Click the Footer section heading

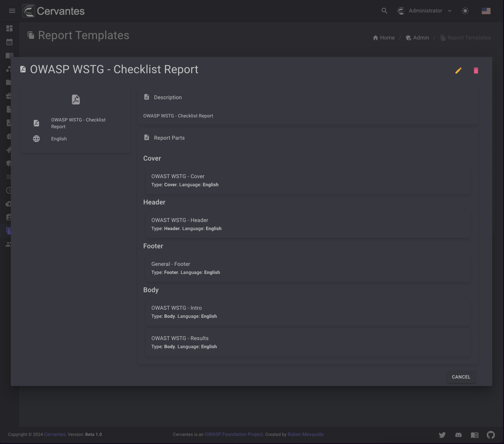click(153, 246)
